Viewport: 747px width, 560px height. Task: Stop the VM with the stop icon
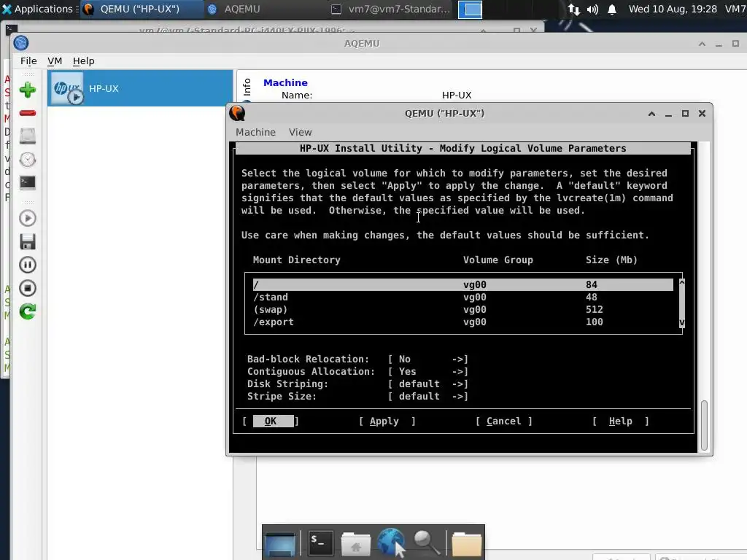28,288
